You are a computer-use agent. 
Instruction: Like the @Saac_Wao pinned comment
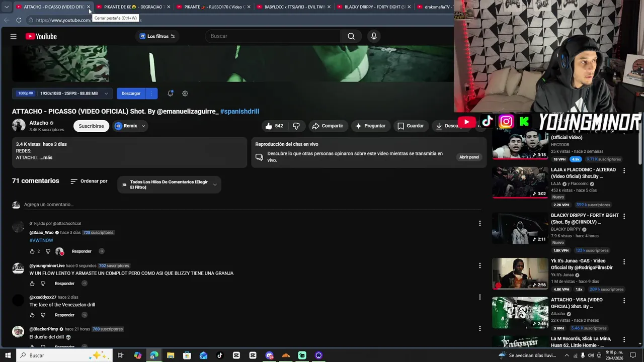(x=32, y=251)
